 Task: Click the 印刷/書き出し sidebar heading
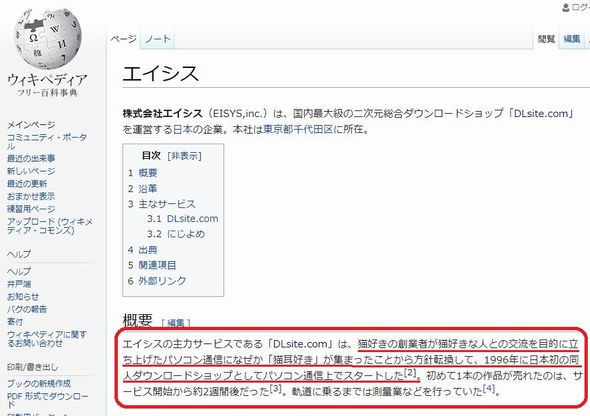33,367
